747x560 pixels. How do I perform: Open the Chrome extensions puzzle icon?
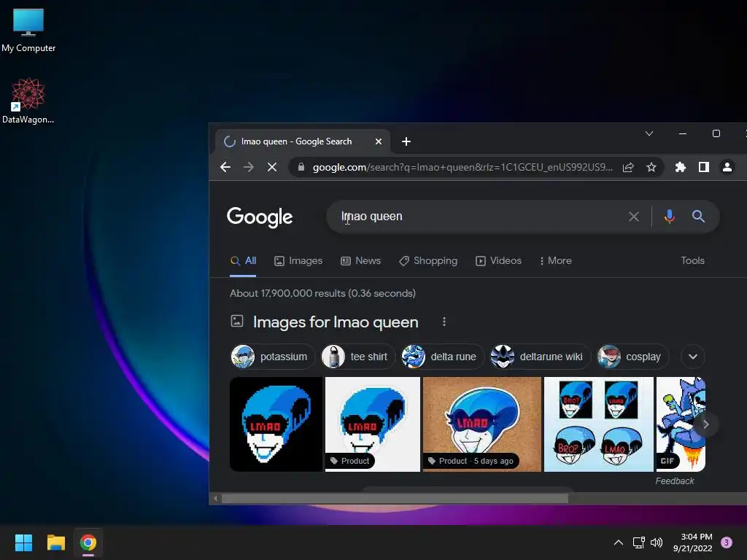681,167
